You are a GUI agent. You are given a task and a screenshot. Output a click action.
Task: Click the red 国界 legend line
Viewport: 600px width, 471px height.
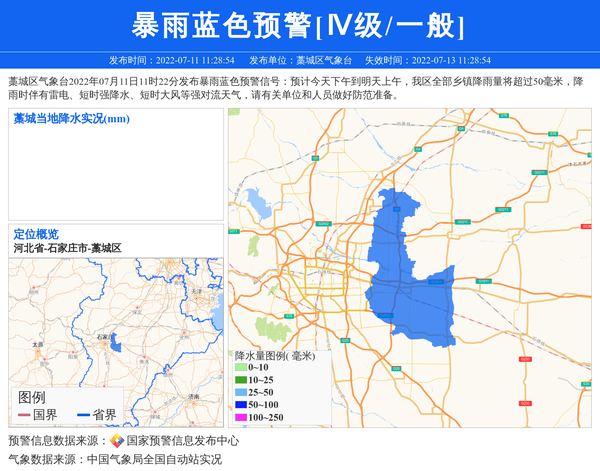pos(22,415)
